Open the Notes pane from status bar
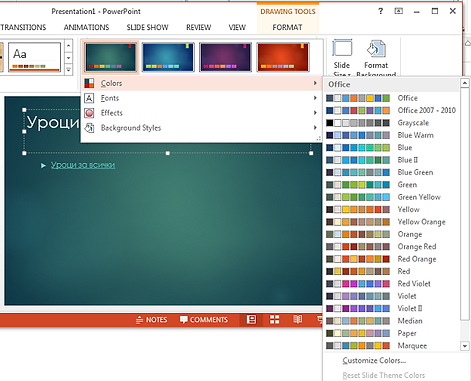This screenshot has height=381, width=471. point(152,320)
